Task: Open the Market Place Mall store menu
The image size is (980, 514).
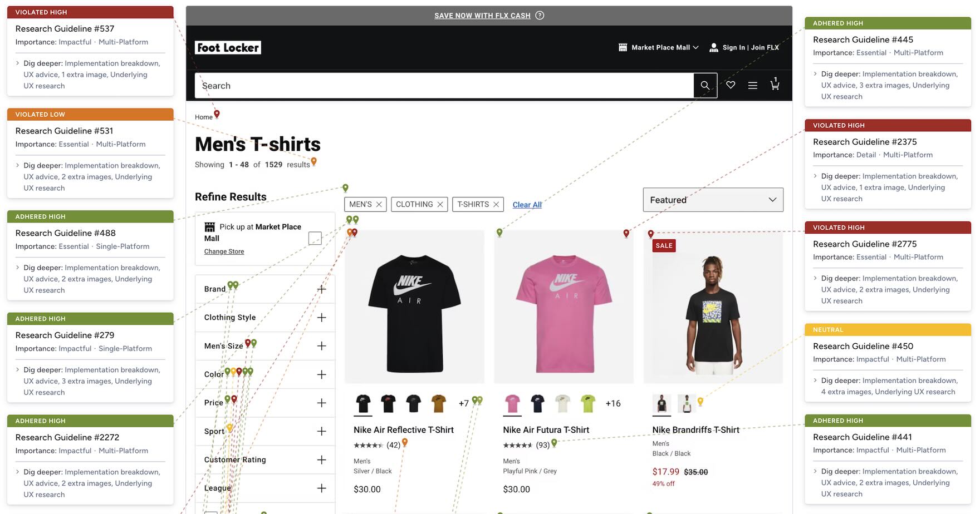Action: pos(658,48)
